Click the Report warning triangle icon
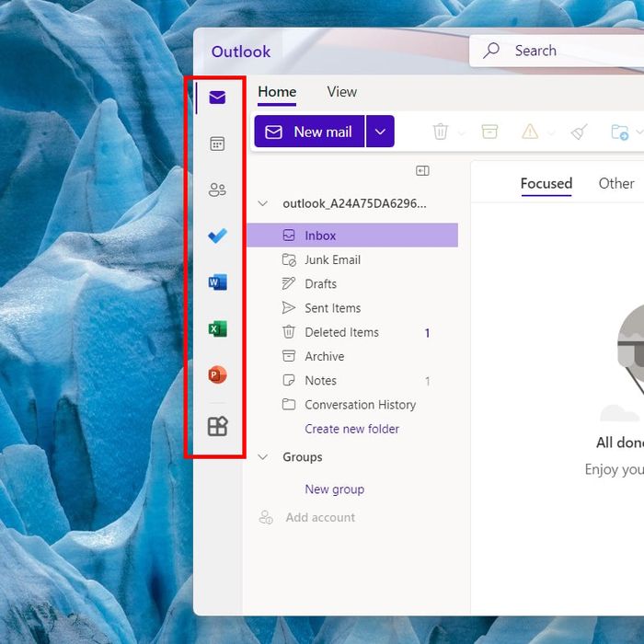Screen dimensions: 644x644 [530, 132]
